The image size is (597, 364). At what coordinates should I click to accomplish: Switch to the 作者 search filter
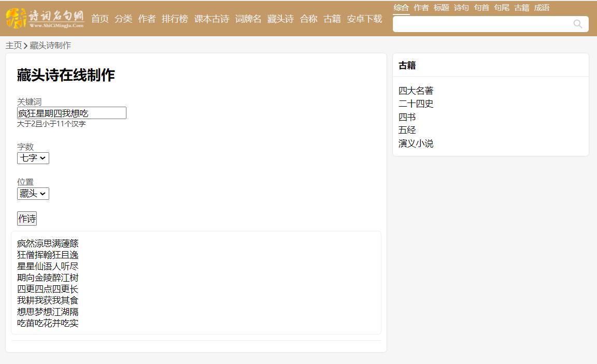click(x=420, y=8)
